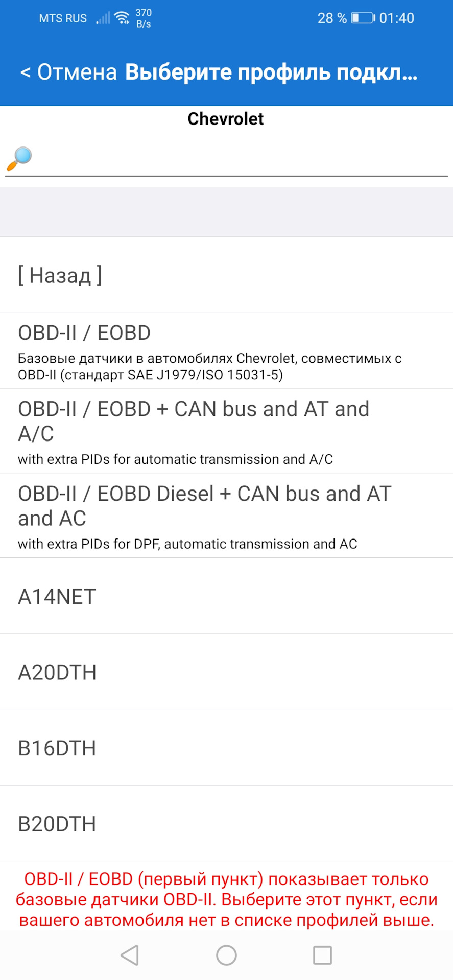Go back with the [ Назад ] entry
The image size is (453, 980).
pyautogui.click(x=60, y=275)
